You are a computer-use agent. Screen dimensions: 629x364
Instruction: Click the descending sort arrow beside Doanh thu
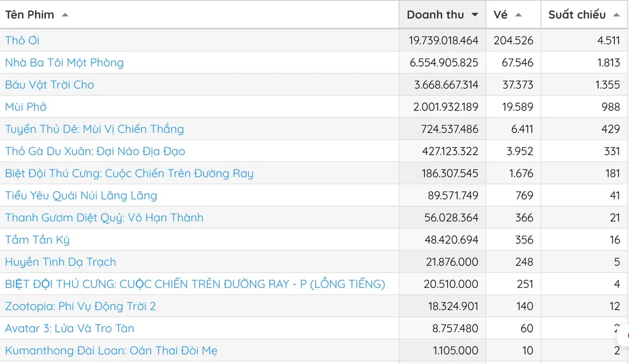pos(475,15)
